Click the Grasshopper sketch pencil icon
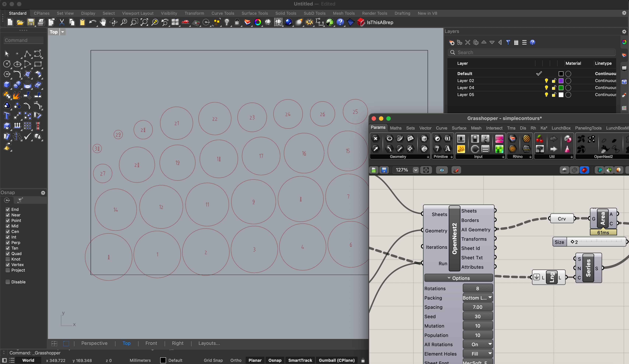 coord(456,170)
